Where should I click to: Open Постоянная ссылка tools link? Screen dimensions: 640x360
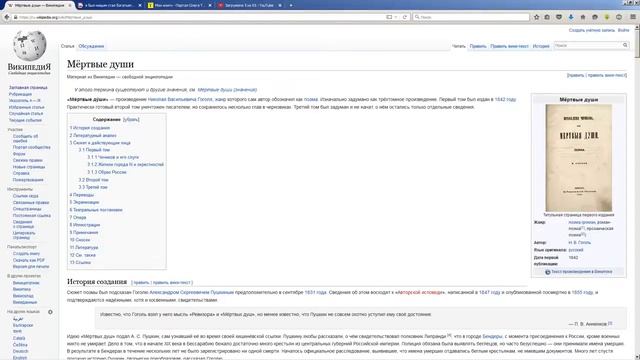click(x=32, y=216)
